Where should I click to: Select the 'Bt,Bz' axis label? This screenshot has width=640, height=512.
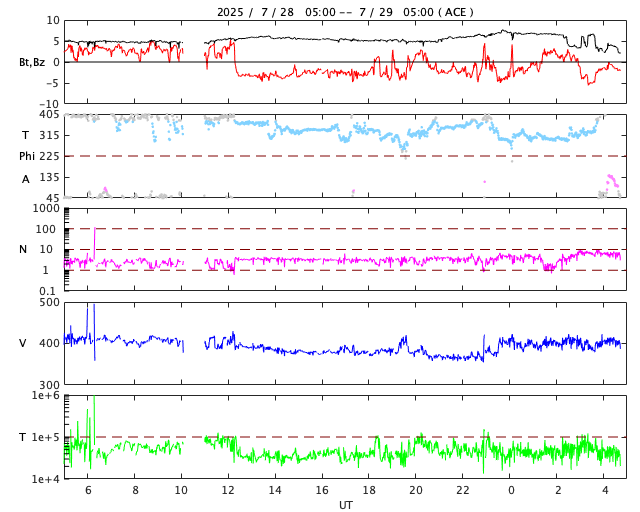pos(32,62)
